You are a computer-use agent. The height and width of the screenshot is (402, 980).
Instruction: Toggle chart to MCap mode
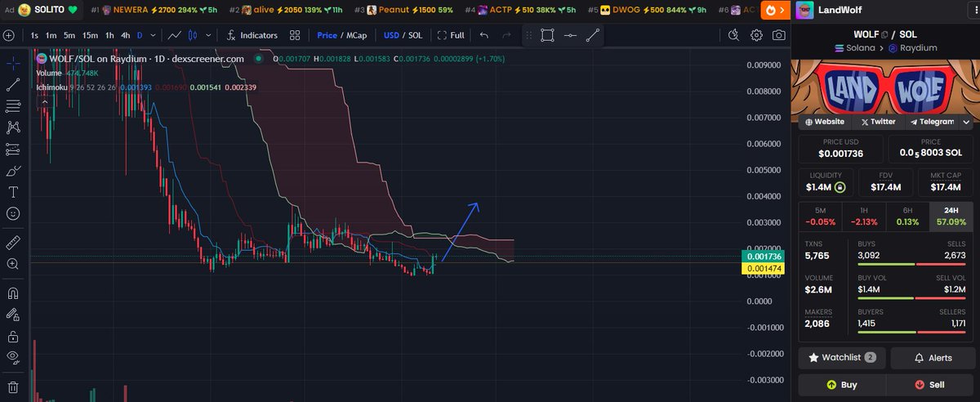point(356,35)
